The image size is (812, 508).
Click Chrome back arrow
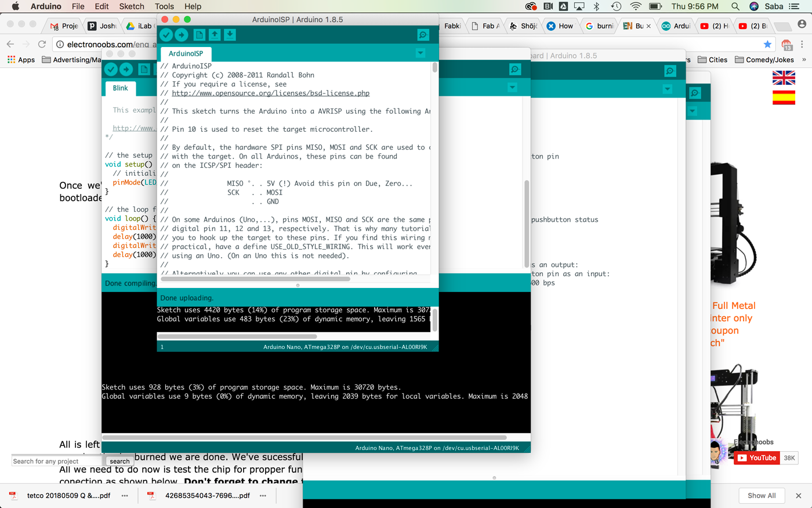coord(10,44)
